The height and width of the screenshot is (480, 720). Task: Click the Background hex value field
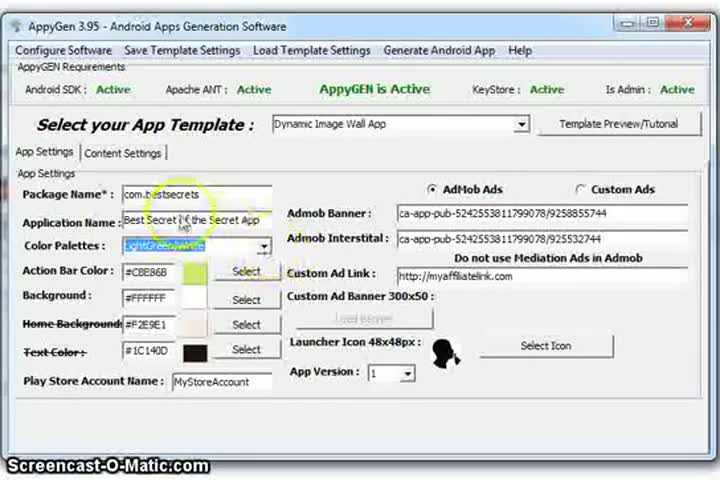(x=149, y=298)
